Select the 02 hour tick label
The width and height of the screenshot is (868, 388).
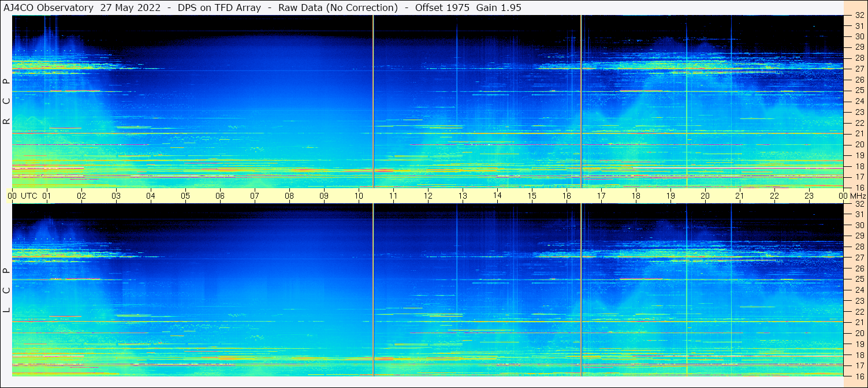coord(81,196)
